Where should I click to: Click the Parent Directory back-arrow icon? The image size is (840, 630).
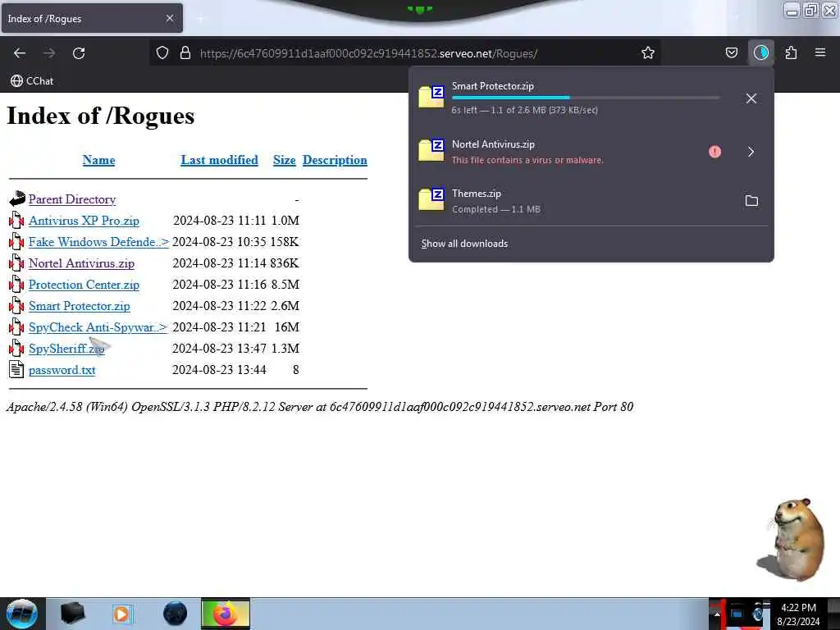[x=17, y=199]
